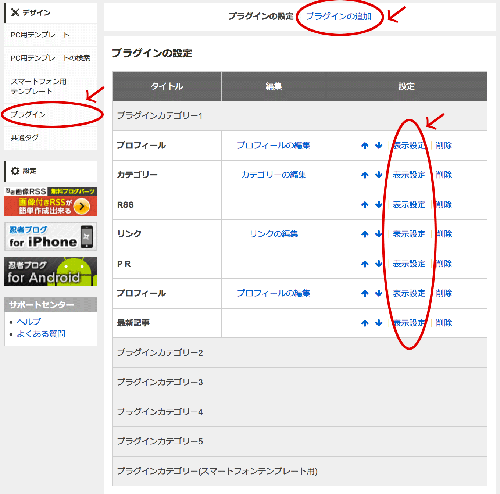Click the 画像付きRSS banner arrow button

tap(82, 206)
